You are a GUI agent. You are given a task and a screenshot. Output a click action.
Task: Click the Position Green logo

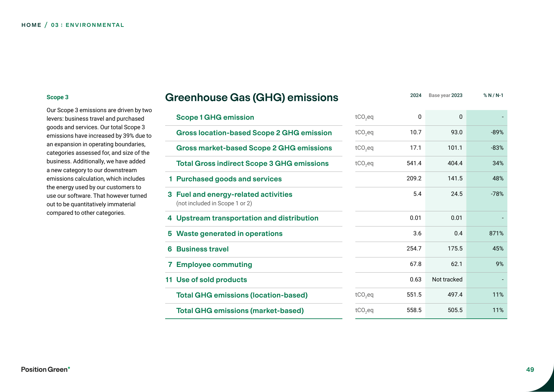pos(45,369)
